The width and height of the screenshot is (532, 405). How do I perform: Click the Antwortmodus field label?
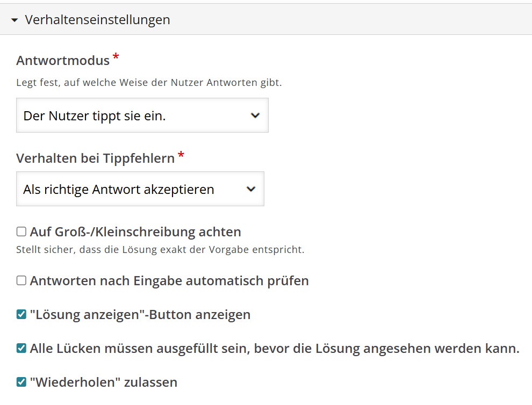click(x=63, y=61)
